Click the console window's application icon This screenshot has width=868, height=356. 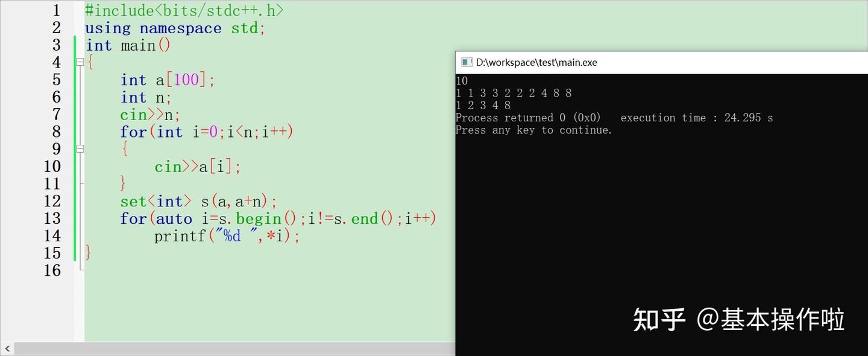466,62
